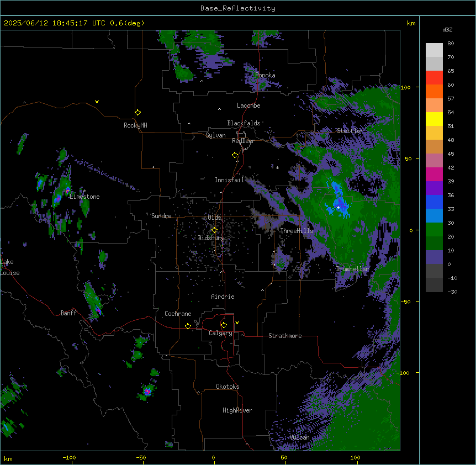Pick the light gray 80 dBZ legend swatch
The width and height of the screenshot is (476, 465).
coord(434,50)
